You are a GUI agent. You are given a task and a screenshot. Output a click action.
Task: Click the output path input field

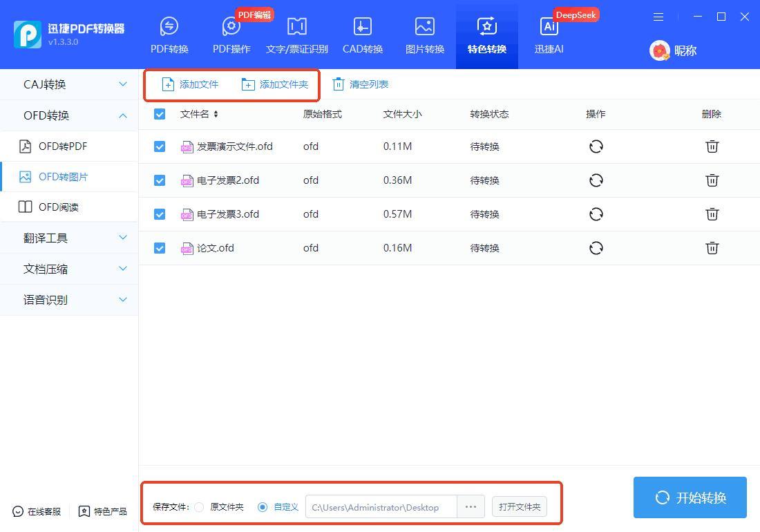[380, 507]
